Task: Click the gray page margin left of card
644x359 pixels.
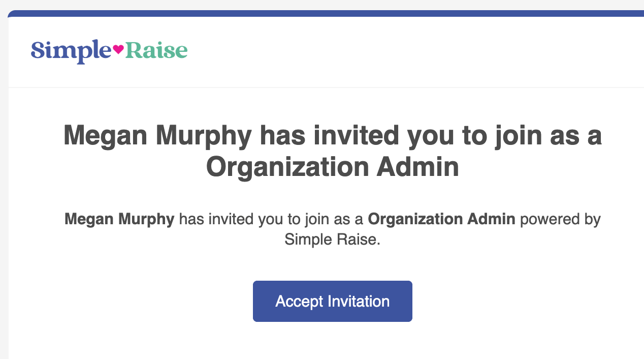Action: tap(4, 183)
